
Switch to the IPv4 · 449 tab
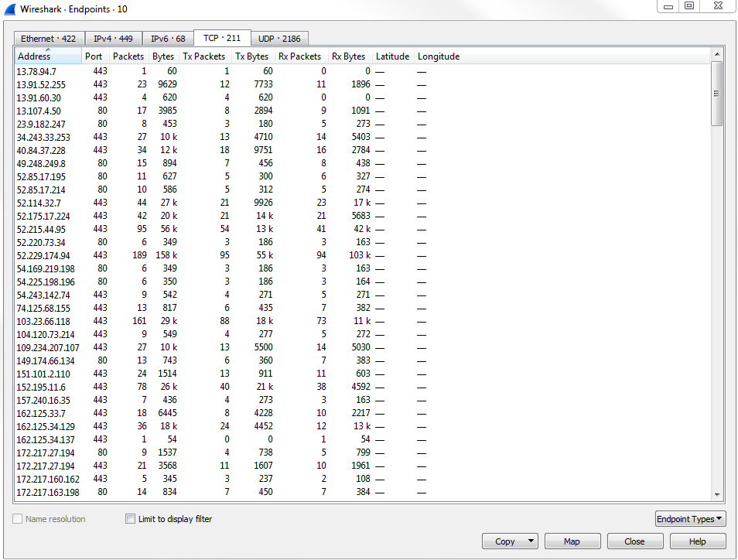pyautogui.click(x=113, y=39)
